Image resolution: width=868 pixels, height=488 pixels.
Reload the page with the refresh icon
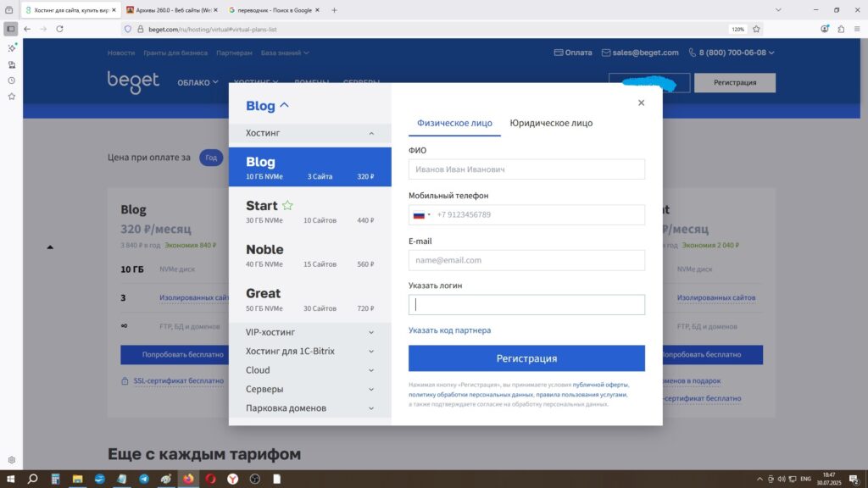click(x=60, y=29)
